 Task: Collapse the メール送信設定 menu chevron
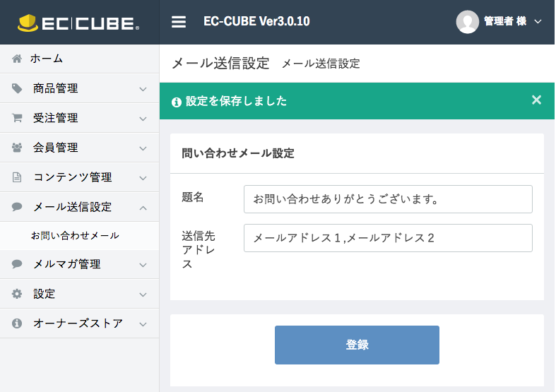pyautogui.click(x=143, y=208)
